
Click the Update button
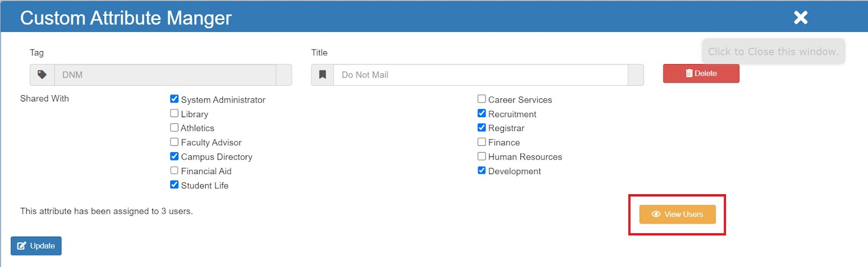tap(36, 246)
